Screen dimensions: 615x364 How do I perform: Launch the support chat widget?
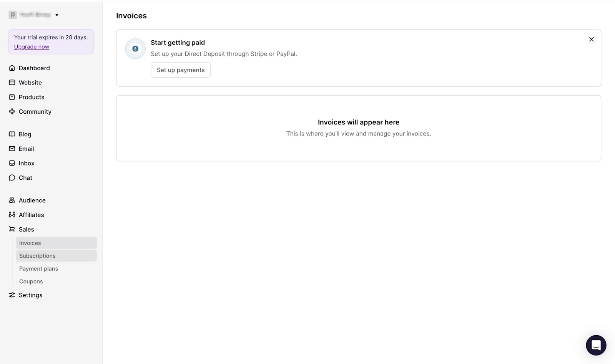[x=596, y=345]
